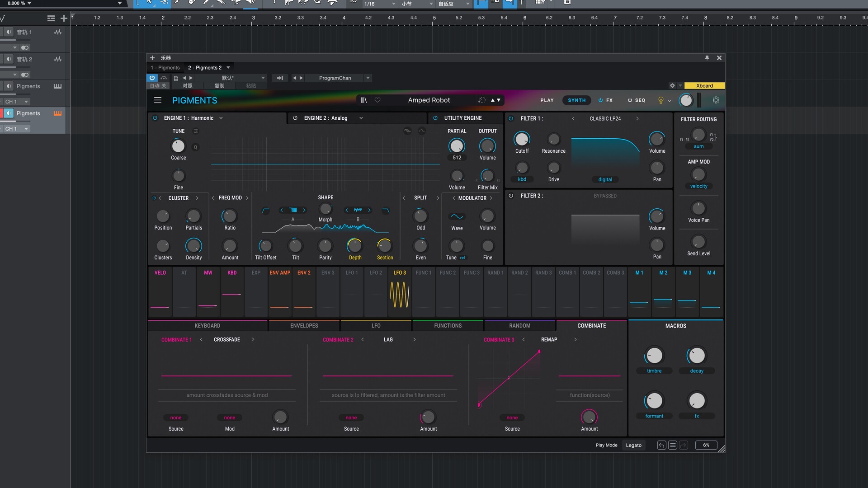The image size is (868, 488).
Task: Add an instrument with the plus beside 乐器
Action: click(152, 58)
